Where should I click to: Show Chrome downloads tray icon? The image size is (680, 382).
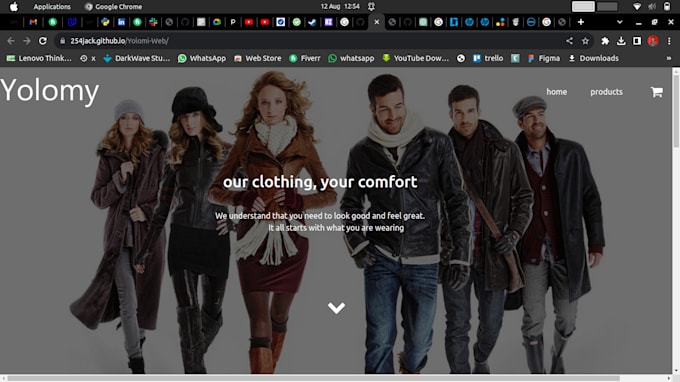pyautogui.click(x=621, y=41)
